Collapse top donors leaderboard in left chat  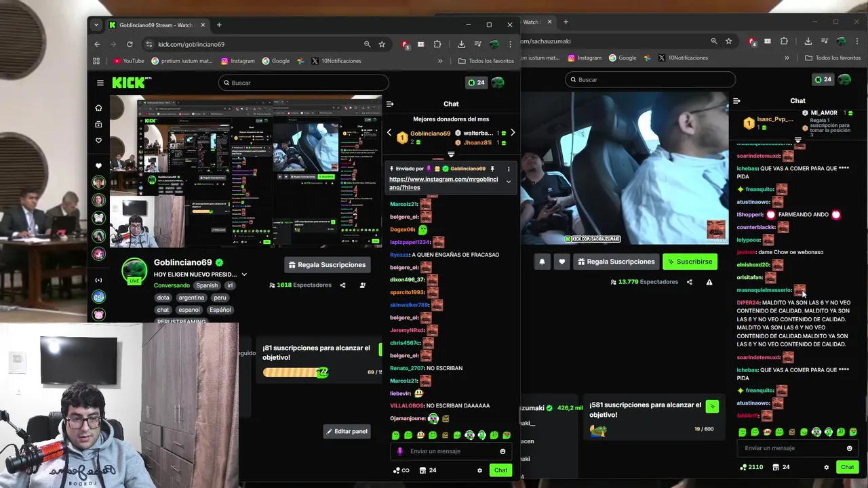coord(451,155)
